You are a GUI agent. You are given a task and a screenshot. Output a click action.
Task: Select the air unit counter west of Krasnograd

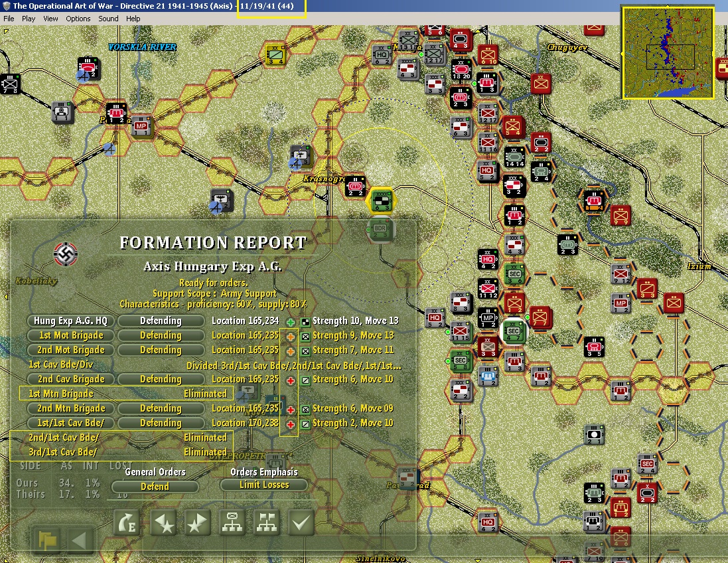coord(301,156)
